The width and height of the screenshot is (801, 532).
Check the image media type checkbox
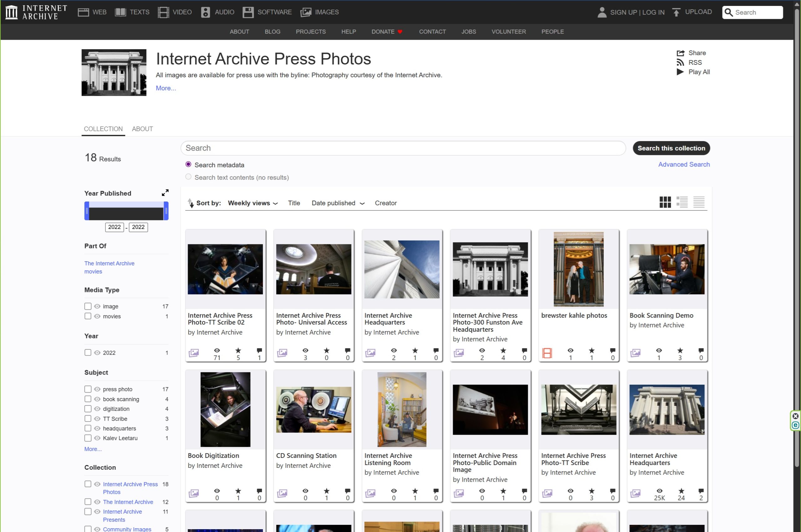88,306
